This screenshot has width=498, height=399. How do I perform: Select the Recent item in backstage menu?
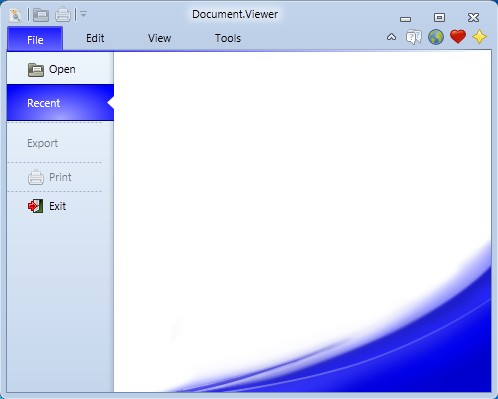(60, 103)
